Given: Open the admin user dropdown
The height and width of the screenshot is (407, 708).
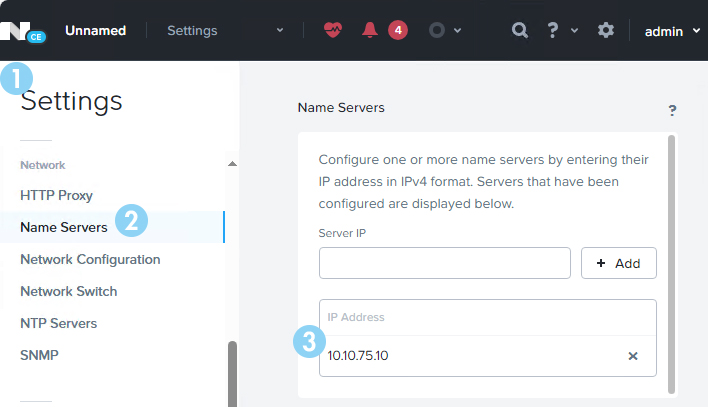Looking at the screenshot, I should [672, 31].
